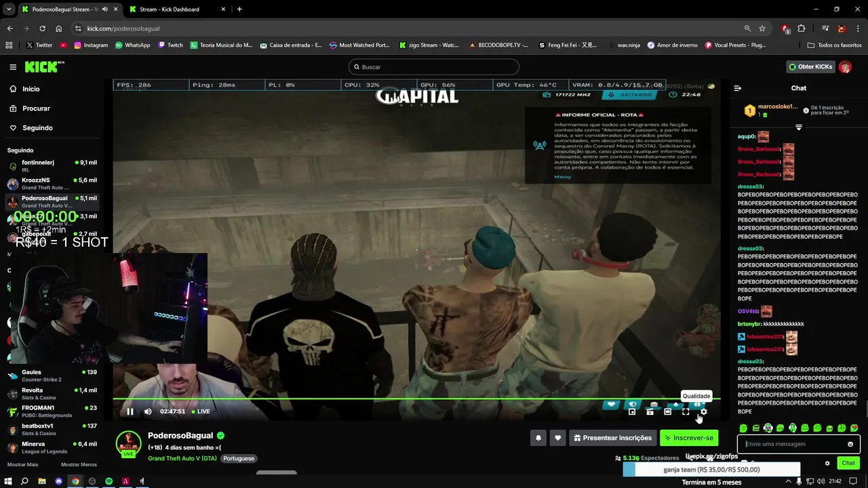
Task: Open WhatsApp bookmark
Action: [x=133, y=45]
